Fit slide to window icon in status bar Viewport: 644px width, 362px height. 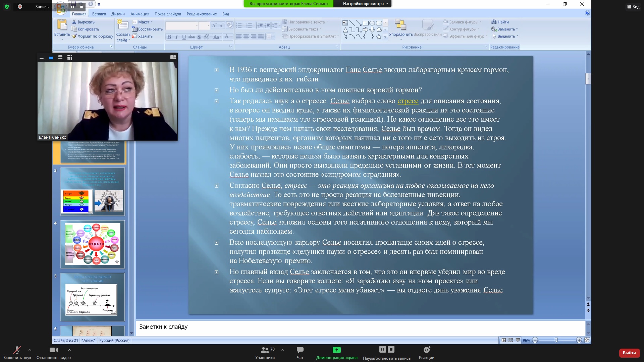(x=587, y=340)
